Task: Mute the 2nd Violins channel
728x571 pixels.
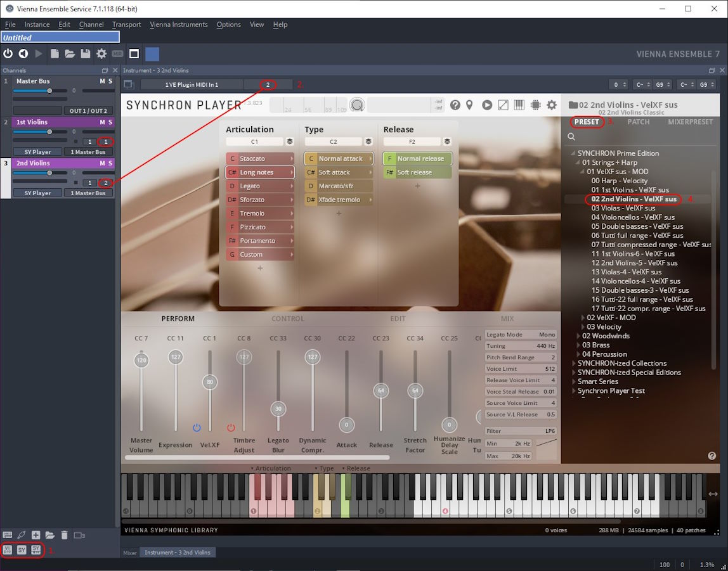Action: [102, 164]
